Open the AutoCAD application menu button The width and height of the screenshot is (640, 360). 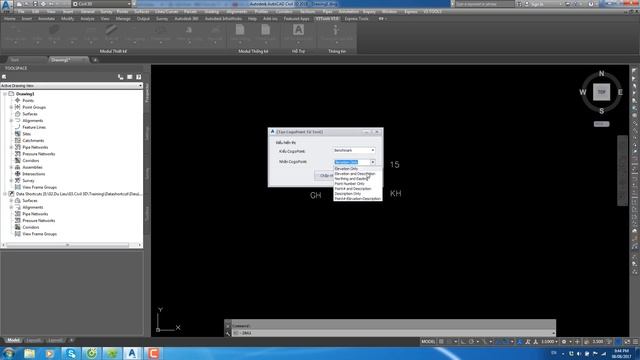click(6, 6)
